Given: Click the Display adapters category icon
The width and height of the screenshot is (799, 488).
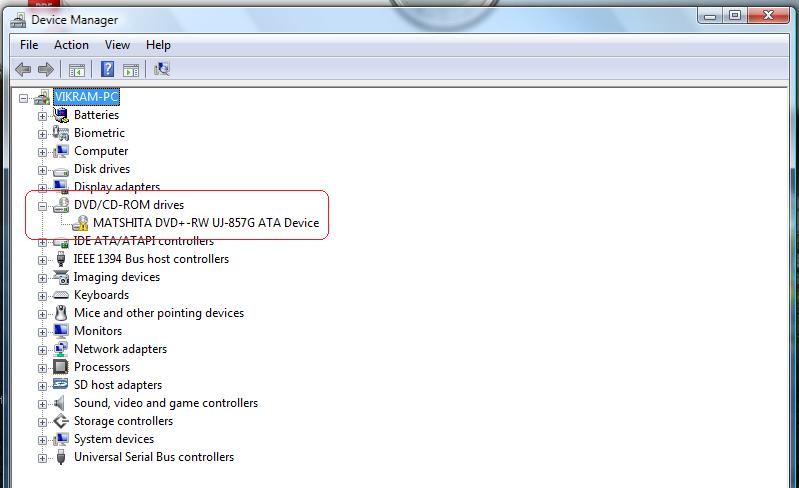Looking at the screenshot, I should click(61, 186).
